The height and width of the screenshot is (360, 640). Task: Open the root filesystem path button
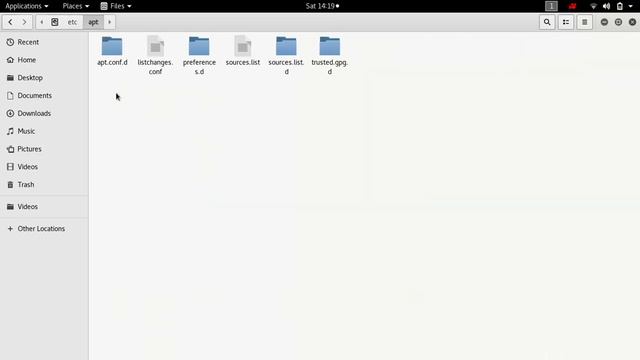pos(55,22)
